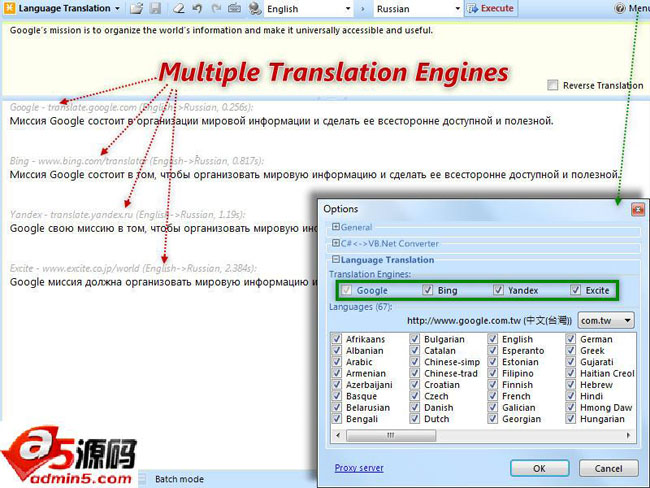Click the globe web icon in toolbar
Image resolution: width=650 pixels, height=488 pixels.
click(x=255, y=8)
